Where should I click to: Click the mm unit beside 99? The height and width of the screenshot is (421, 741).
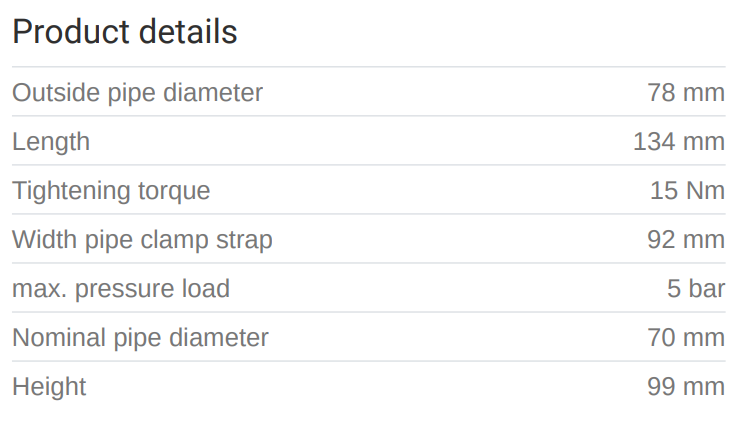click(704, 387)
